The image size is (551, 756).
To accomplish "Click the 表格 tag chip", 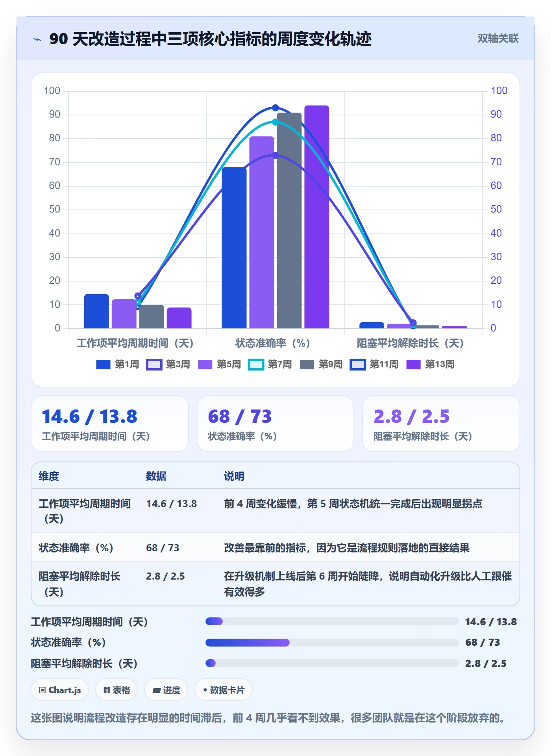I will (x=116, y=690).
